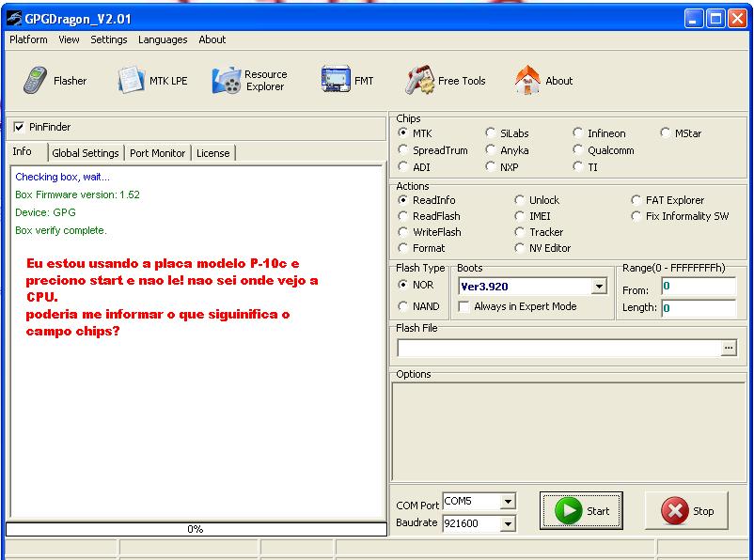Browse for a flash file with ellipsis button
754x560 pixels.
729,348
